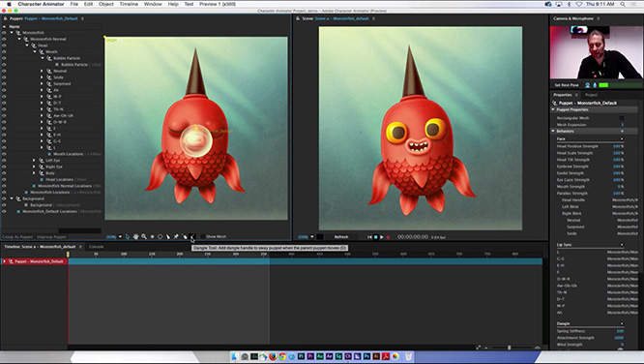Collapse the Puppet Properties section
Screen dimensions: 644x364
[553, 109]
